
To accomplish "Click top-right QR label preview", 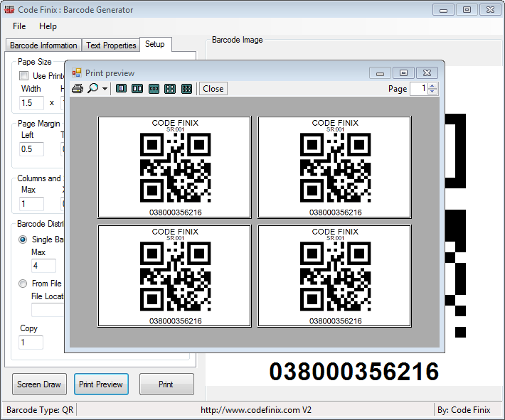I will click(x=334, y=167).
